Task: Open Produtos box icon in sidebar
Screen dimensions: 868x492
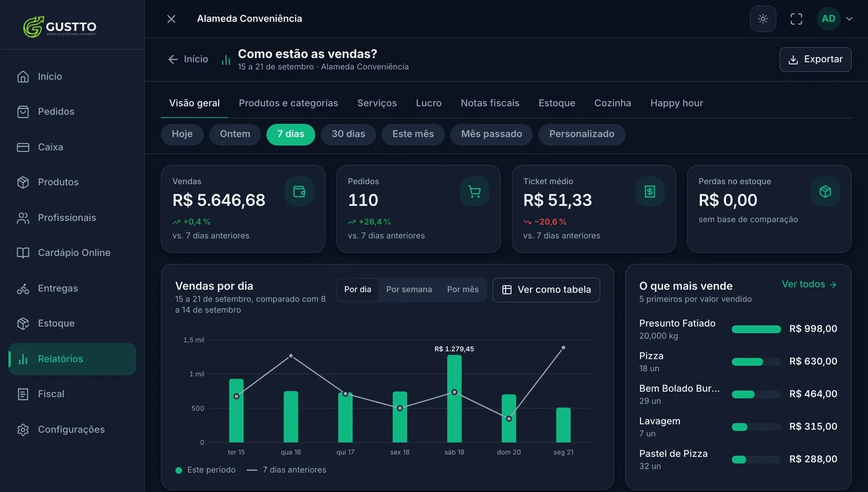Action: (23, 182)
